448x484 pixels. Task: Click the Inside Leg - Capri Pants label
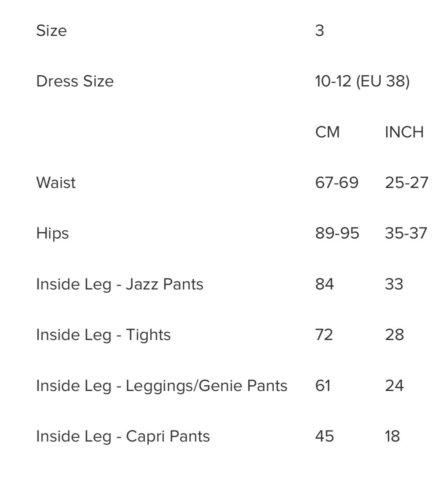tap(123, 436)
